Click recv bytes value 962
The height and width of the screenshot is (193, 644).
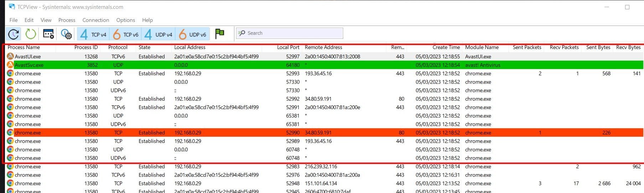[637, 167]
